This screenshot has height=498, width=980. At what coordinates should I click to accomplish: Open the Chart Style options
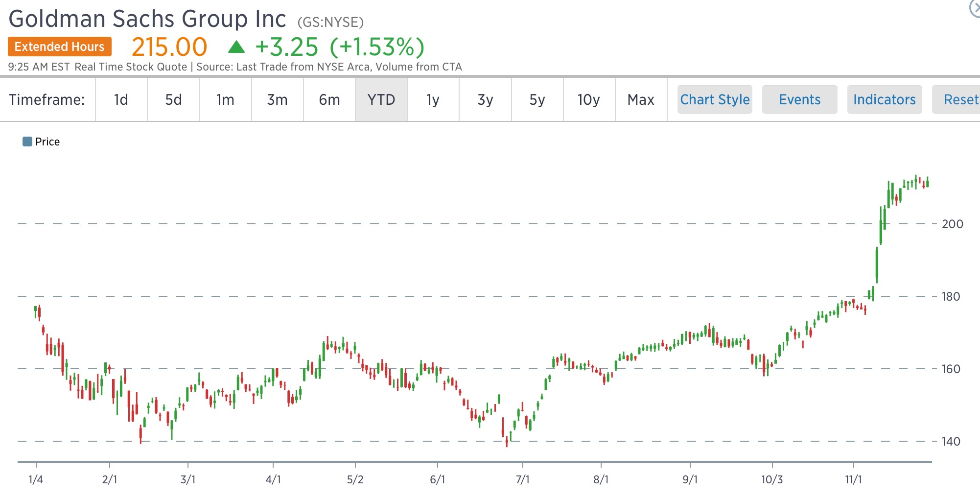[715, 99]
